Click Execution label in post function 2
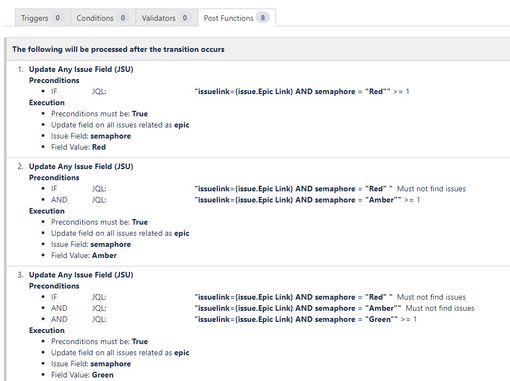 pos(47,211)
